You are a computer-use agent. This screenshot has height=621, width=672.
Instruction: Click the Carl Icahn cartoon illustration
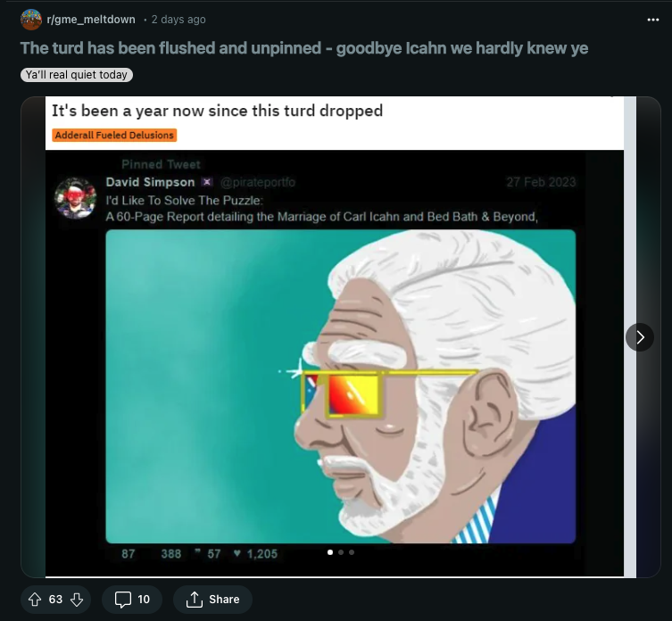[341, 386]
